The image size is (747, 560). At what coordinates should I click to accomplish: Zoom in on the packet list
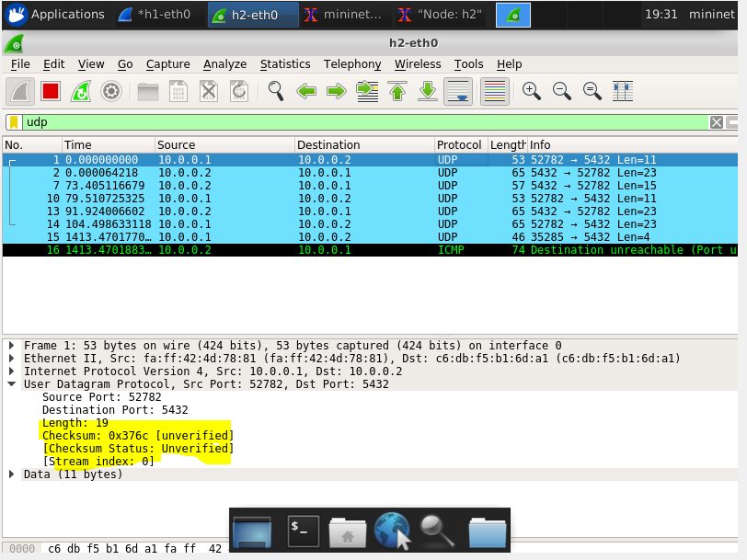(529, 91)
